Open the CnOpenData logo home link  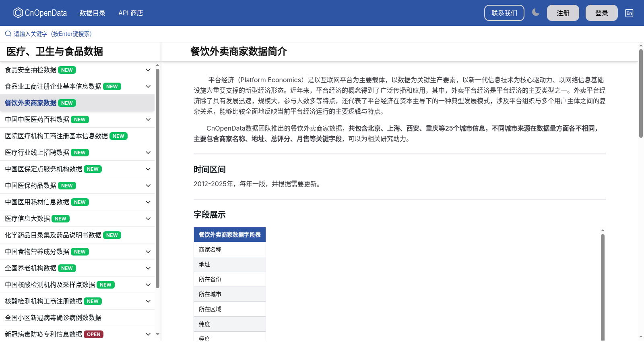click(x=40, y=13)
